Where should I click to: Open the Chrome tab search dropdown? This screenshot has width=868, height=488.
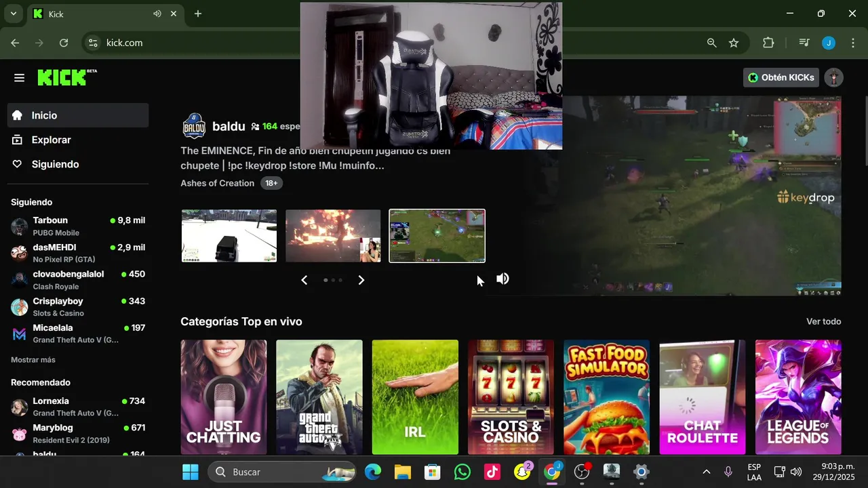pyautogui.click(x=14, y=14)
